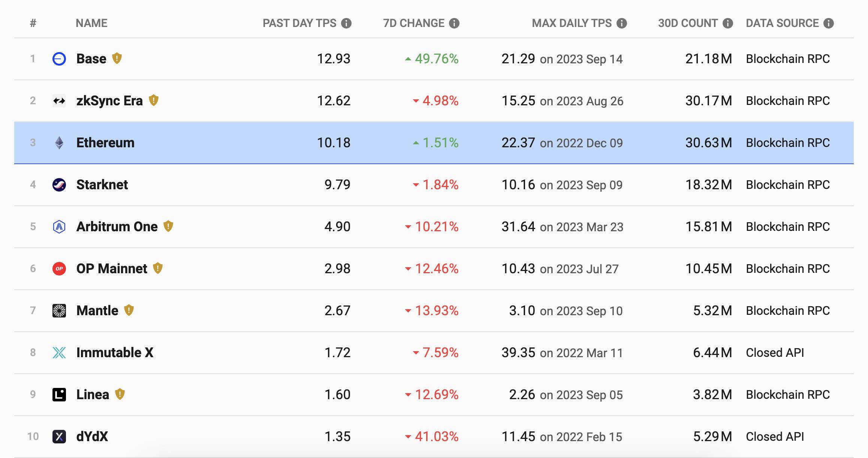This screenshot has height=458, width=868.
Task: Click the warning shield next to Base
Action: (117, 58)
